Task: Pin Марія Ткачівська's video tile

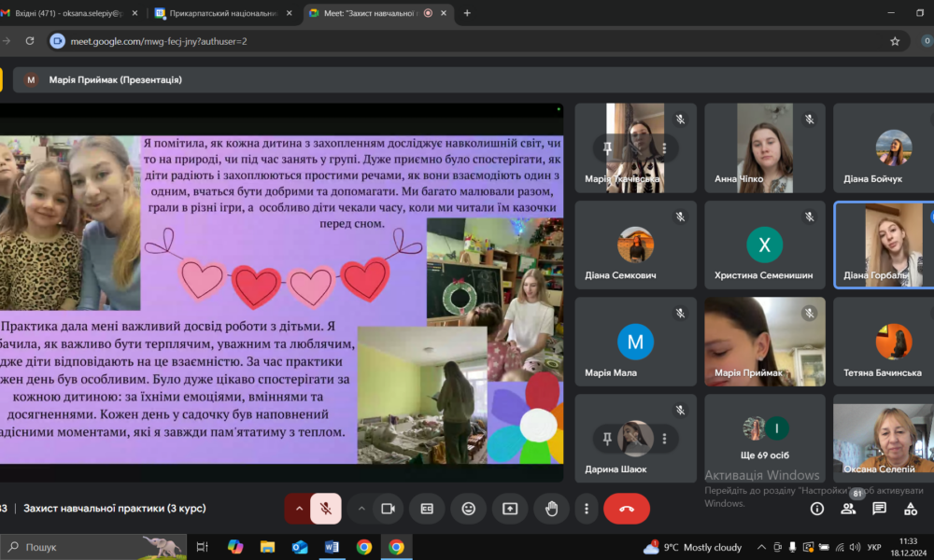Action: pyautogui.click(x=608, y=147)
